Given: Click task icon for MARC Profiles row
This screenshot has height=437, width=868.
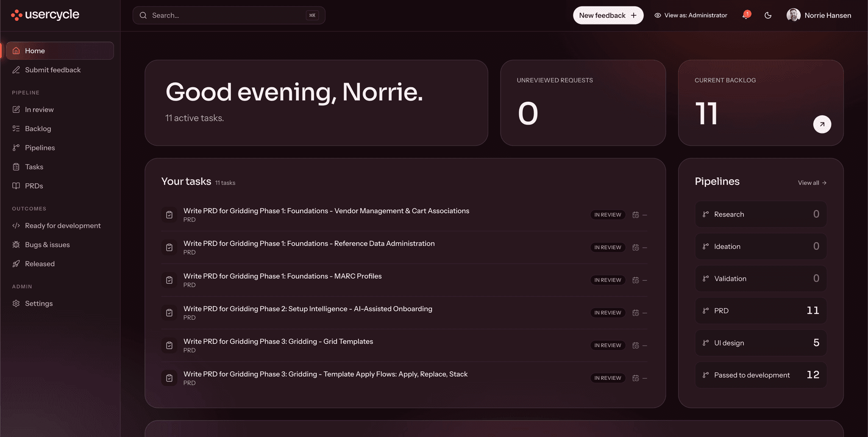Looking at the screenshot, I should pos(169,280).
